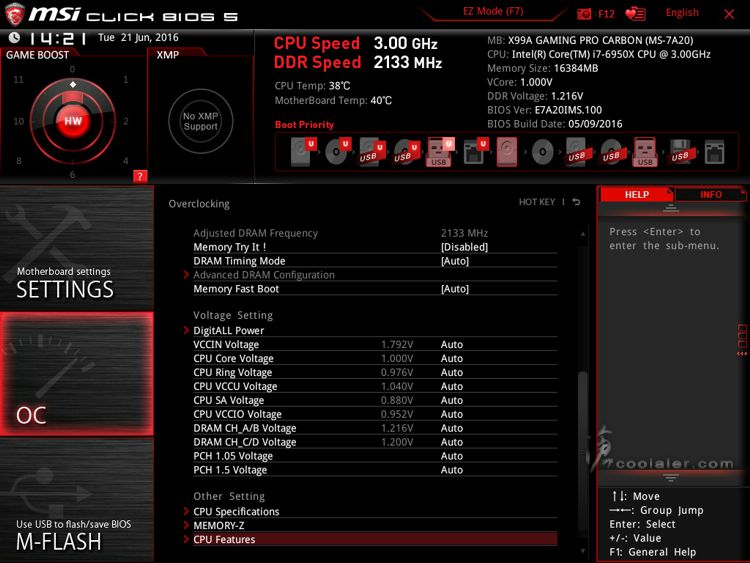Switch to the INFO tab
750x563 pixels.
711,195
